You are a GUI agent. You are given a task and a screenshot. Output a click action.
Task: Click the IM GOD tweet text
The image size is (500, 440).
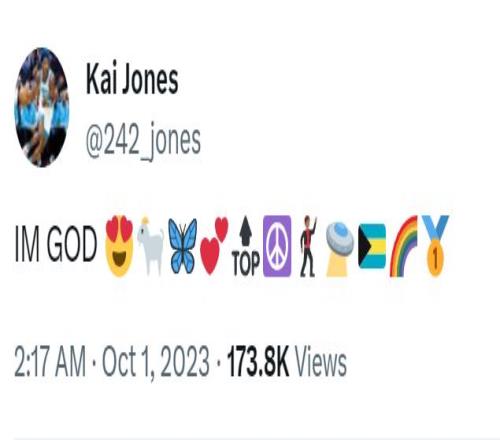56,244
